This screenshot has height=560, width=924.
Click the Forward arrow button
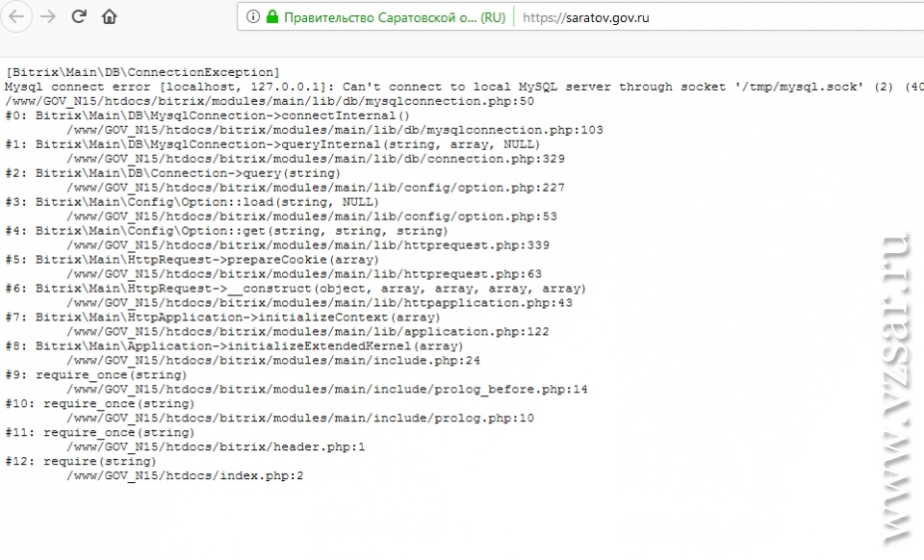pos(48,16)
